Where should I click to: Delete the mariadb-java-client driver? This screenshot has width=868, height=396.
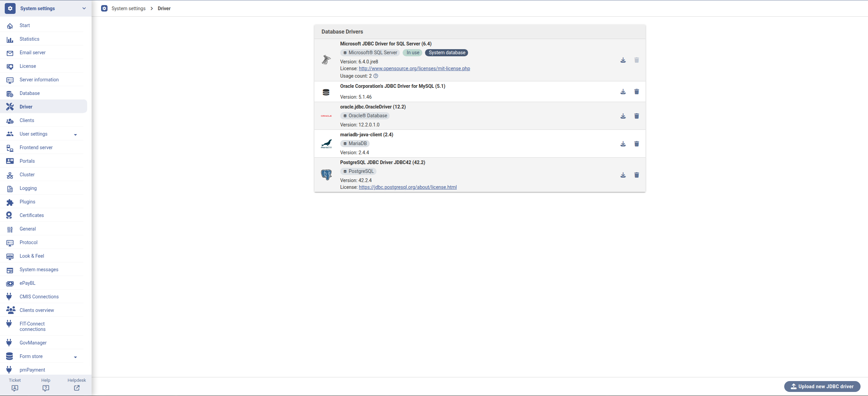(636, 144)
